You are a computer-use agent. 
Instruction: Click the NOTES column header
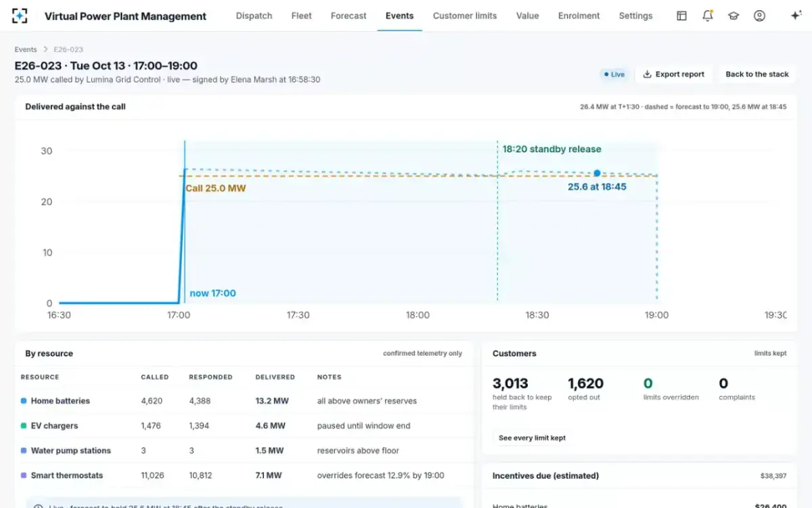click(330, 377)
